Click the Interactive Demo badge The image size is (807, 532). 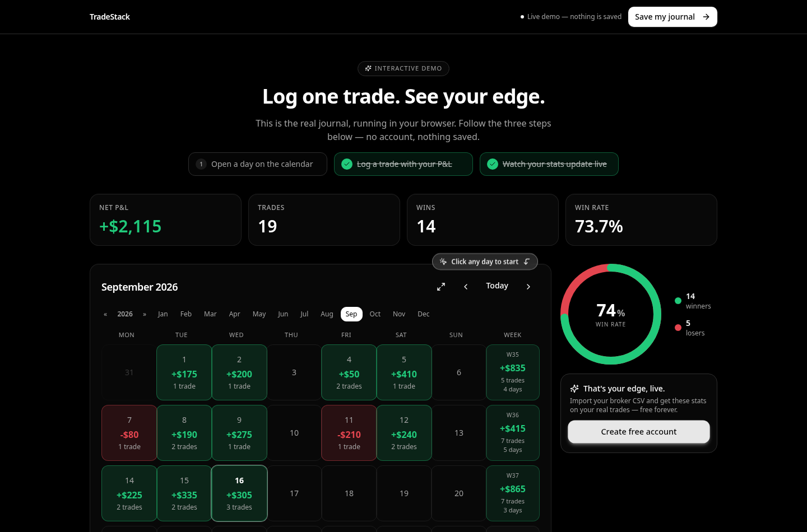(403, 68)
